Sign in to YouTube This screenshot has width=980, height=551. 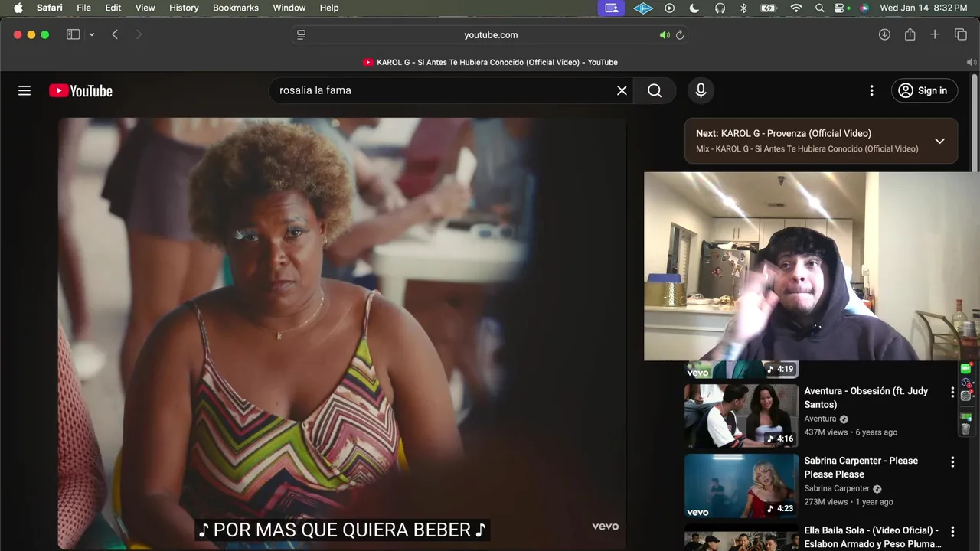coord(924,90)
